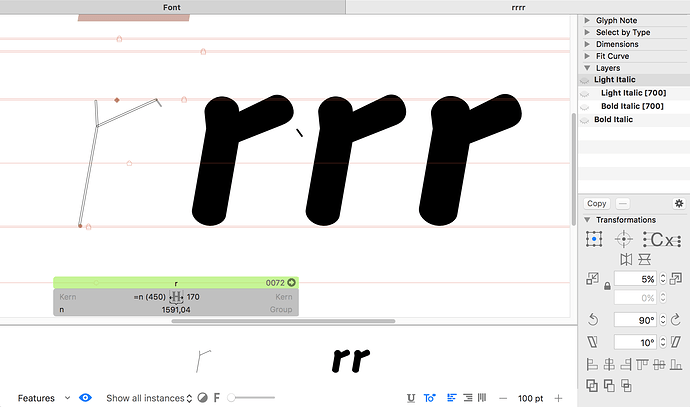Select the Light Italic master layer
The width and height of the screenshot is (690, 407).
[x=634, y=80]
